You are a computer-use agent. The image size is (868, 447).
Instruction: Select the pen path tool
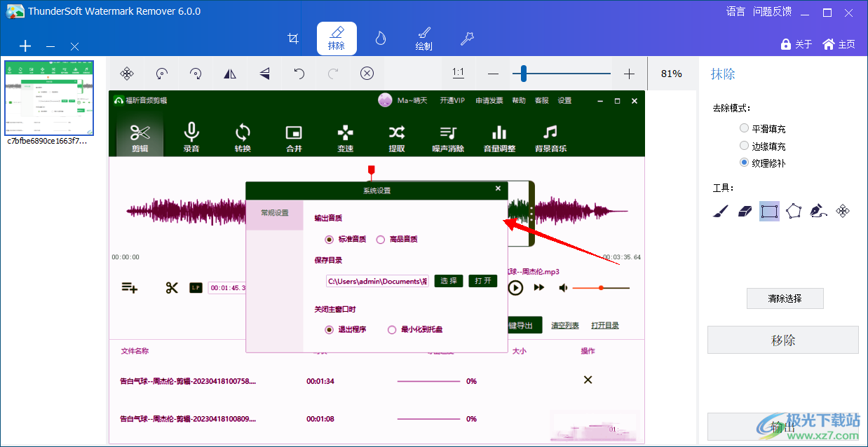(x=818, y=211)
